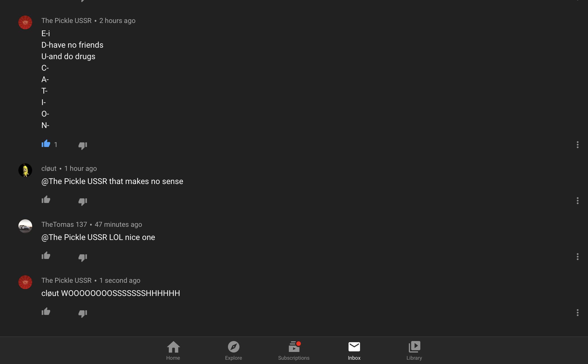The image size is (588, 364).
Task: Open the Library tab
Action: point(414,351)
